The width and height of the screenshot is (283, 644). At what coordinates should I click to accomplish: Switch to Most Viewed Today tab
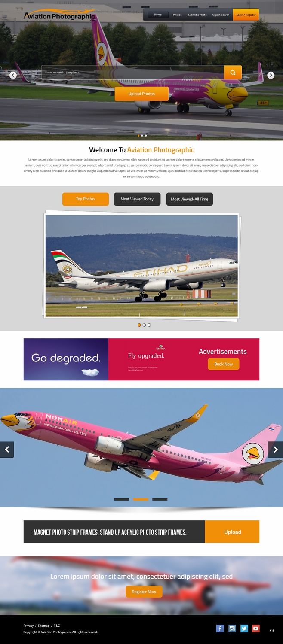(137, 199)
